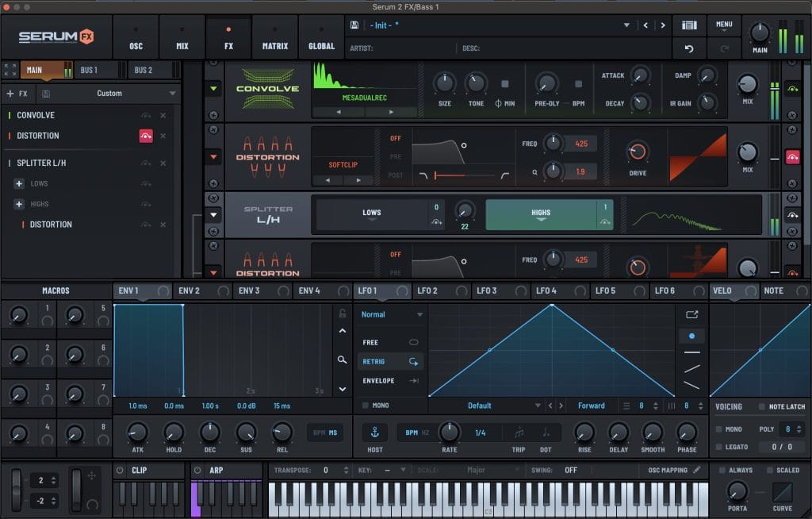
Task: Remove CONVOLVE from the FX list
Action: pos(163,115)
